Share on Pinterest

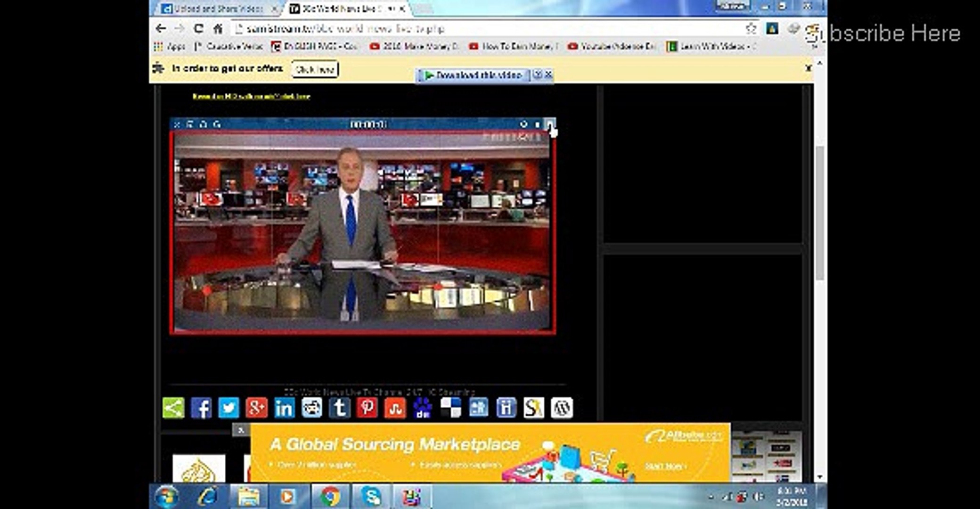pos(367,408)
